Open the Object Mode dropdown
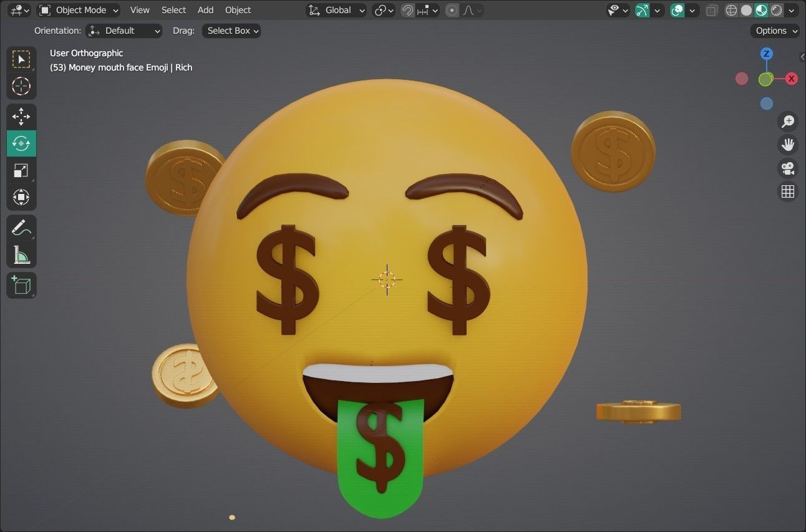The image size is (806, 532). pos(79,10)
